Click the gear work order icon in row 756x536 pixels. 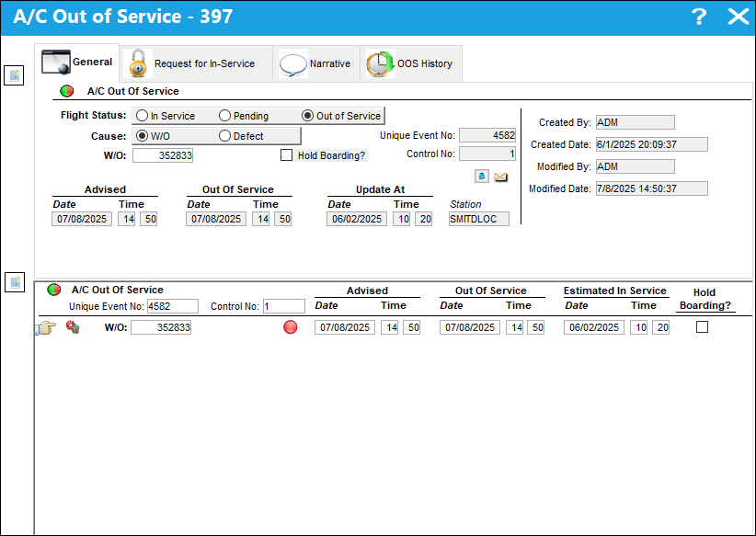point(73,327)
